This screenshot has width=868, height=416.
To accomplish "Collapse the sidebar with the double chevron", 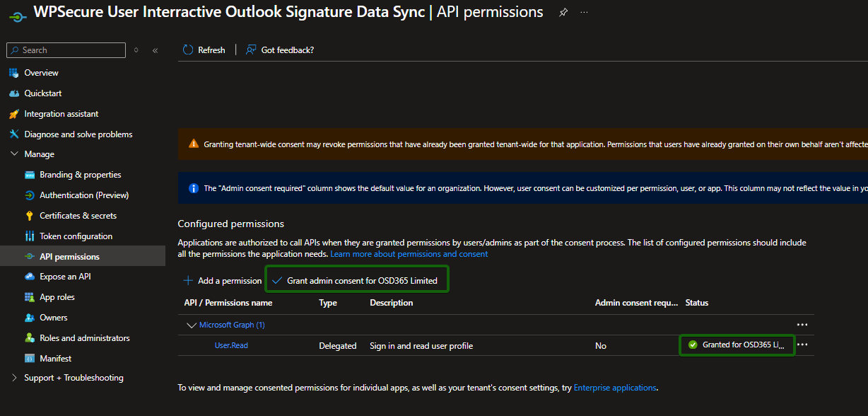I will coord(156,50).
